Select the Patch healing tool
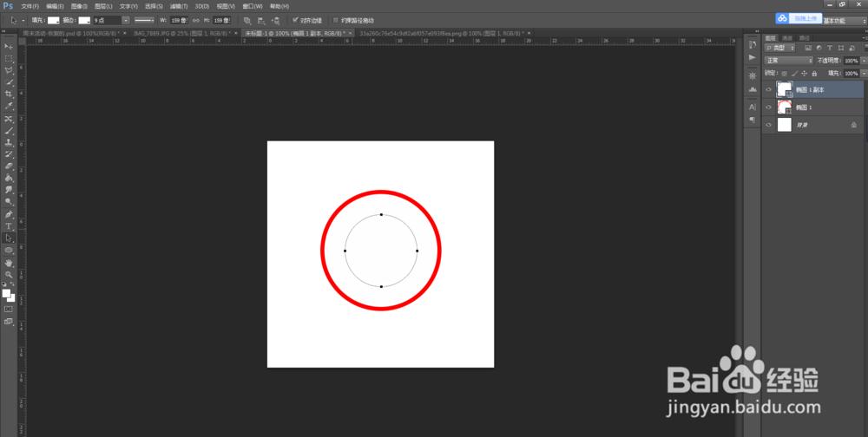The width and height of the screenshot is (868, 437). pos(9,119)
